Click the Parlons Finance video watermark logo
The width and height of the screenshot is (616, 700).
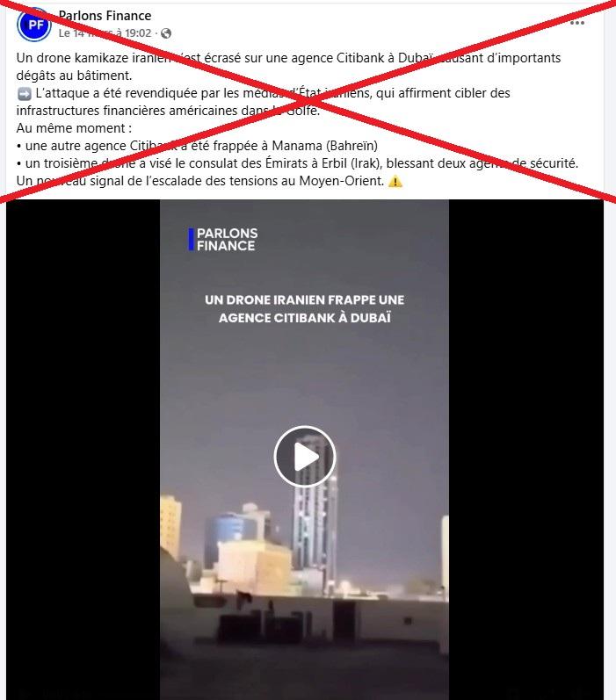pos(223,239)
